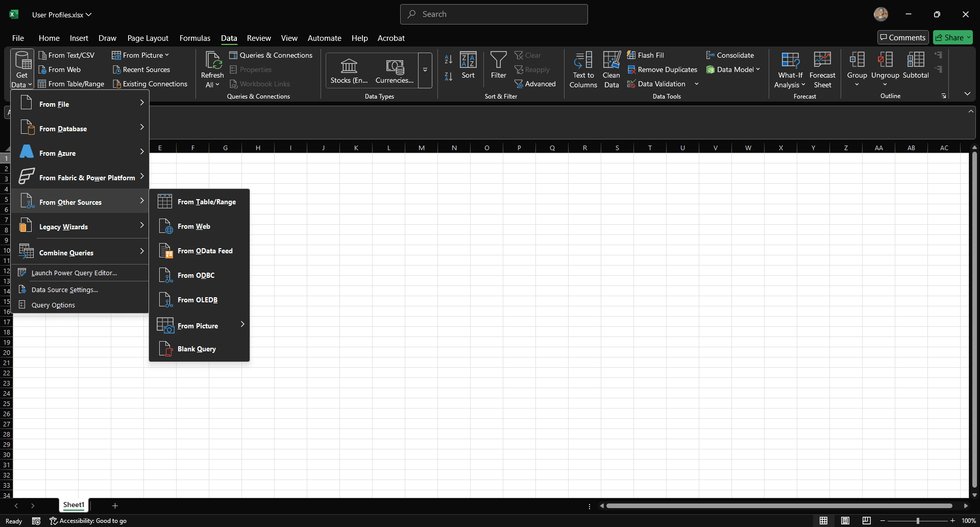Expand the Group dropdown
This screenshot has height=527, width=980.
(857, 84)
